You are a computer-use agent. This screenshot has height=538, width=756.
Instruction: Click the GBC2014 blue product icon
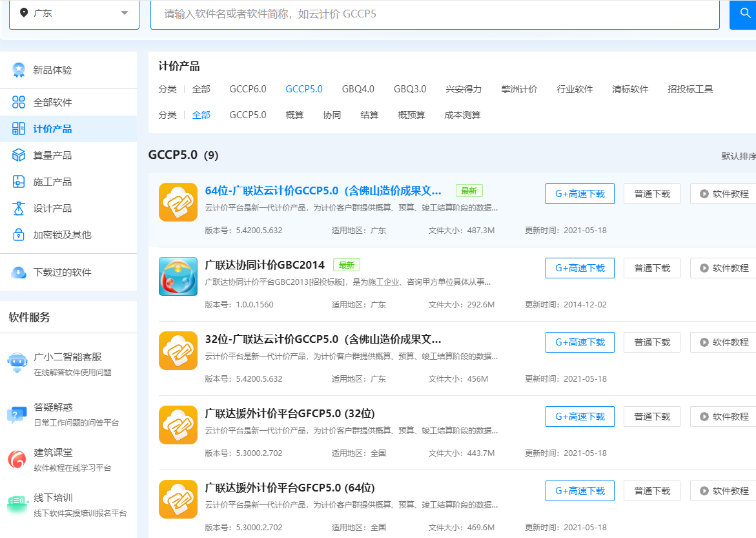pos(178,276)
